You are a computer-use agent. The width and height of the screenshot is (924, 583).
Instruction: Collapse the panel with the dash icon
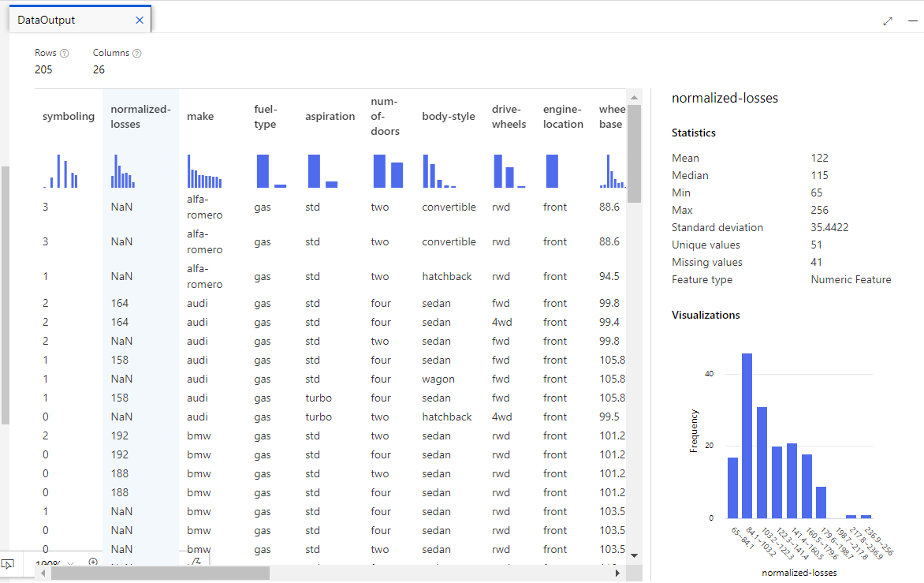tap(912, 21)
